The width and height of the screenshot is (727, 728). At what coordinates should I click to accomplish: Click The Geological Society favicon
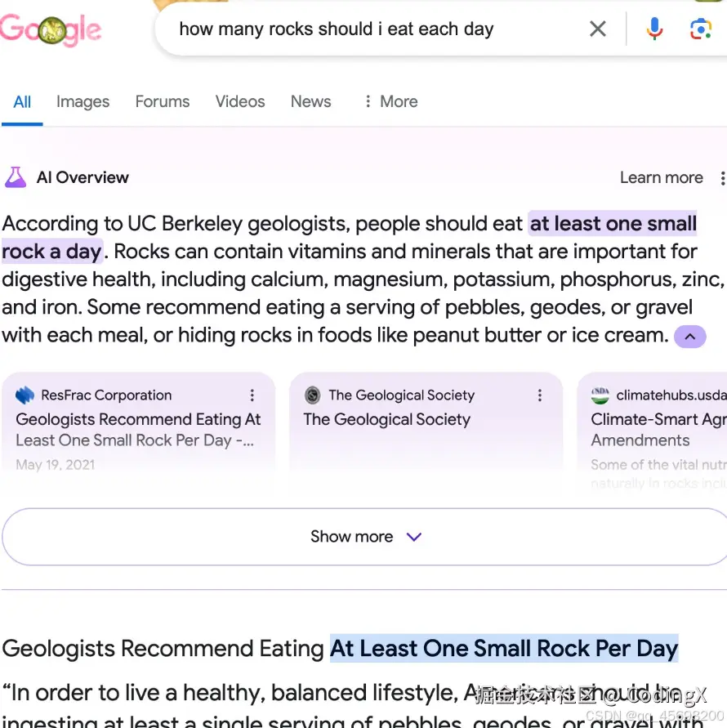pyautogui.click(x=313, y=395)
